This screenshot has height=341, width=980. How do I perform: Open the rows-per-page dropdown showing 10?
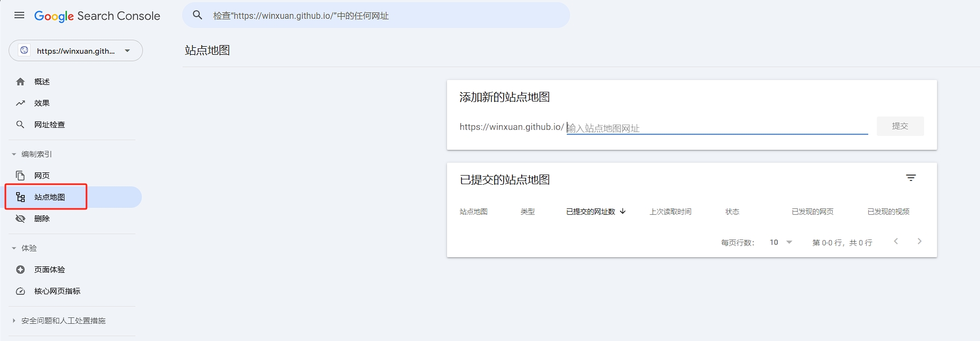click(781, 242)
